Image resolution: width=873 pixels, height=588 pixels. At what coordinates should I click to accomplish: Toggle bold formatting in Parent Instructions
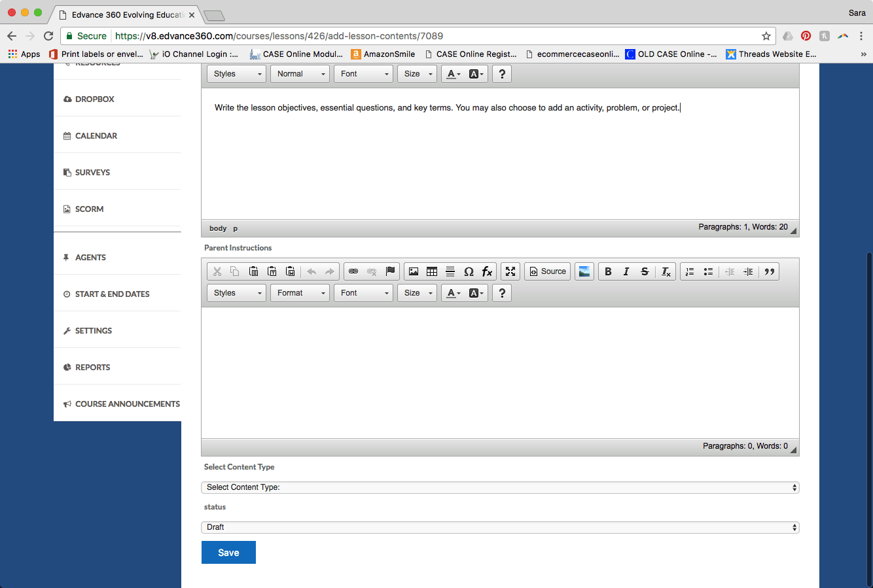(608, 271)
